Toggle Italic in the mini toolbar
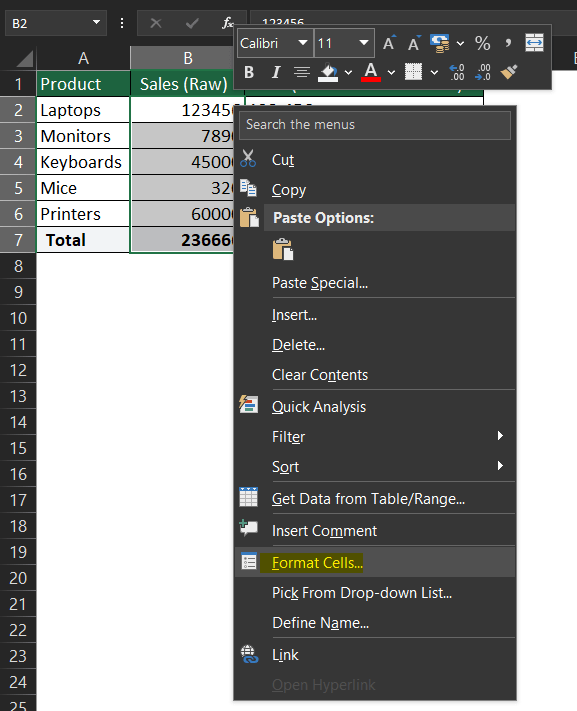This screenshot has width=577, height=711. point(275,72)
